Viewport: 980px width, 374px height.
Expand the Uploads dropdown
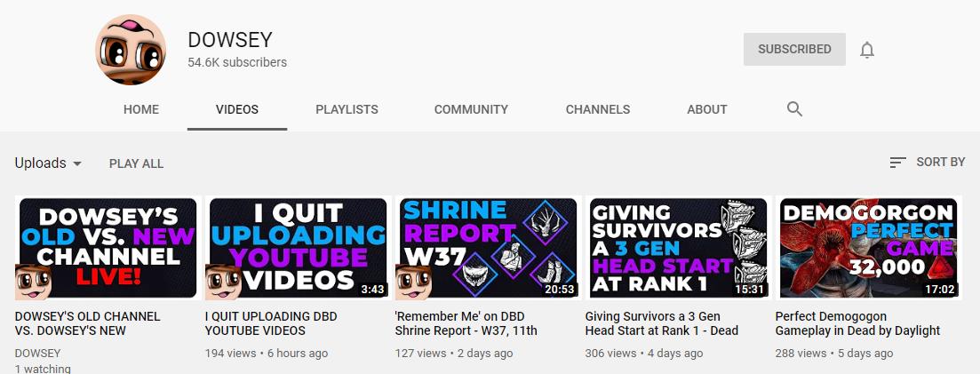click(48, 163)
